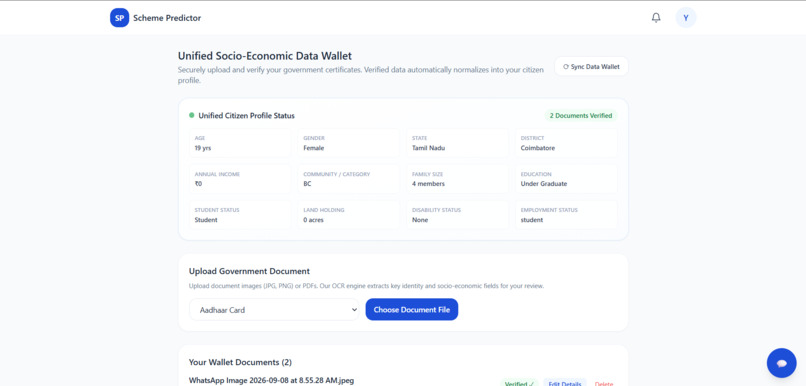The height and width of the screenshot is (386, 806).
Task: Click the Unified Citizen Profile Status heading
Action: [x=247, y=116]
